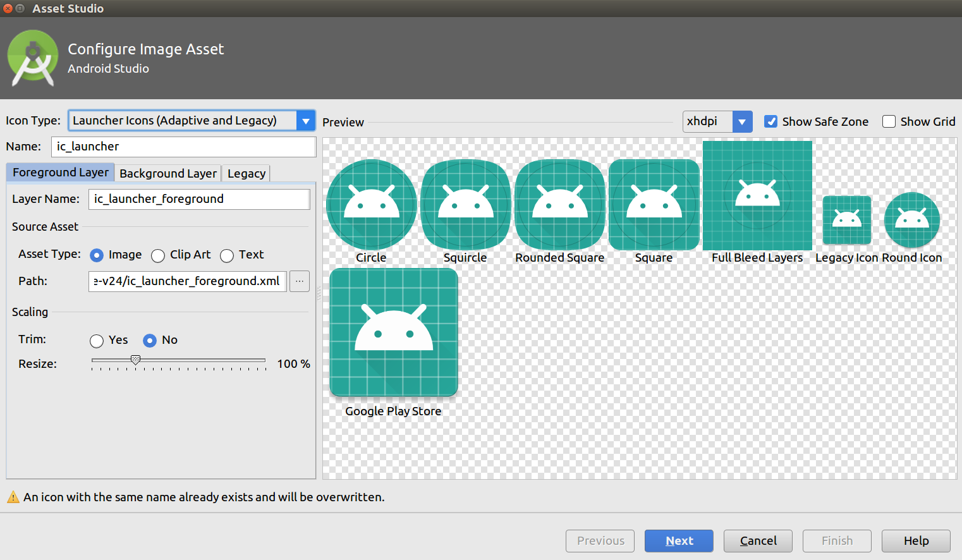This screenshot has height=560, width=962.
Task: Open the xhdpi density dropdown
Action: click(742, 121)
